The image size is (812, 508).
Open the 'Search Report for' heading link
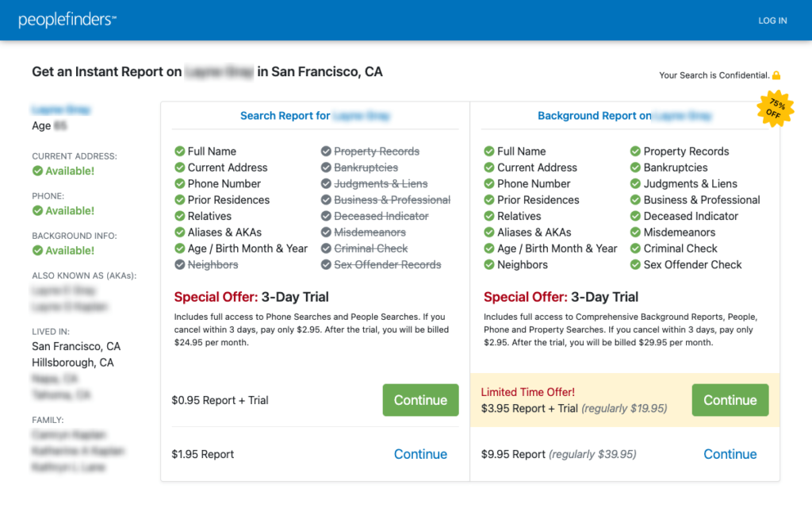315,116
